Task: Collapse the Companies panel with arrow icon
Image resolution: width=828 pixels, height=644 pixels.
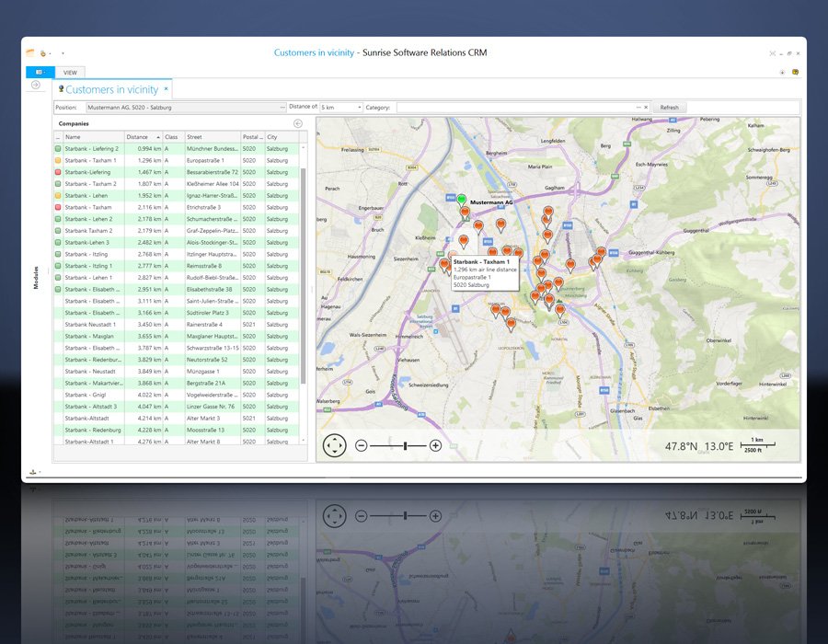Action: click(298, 123)
